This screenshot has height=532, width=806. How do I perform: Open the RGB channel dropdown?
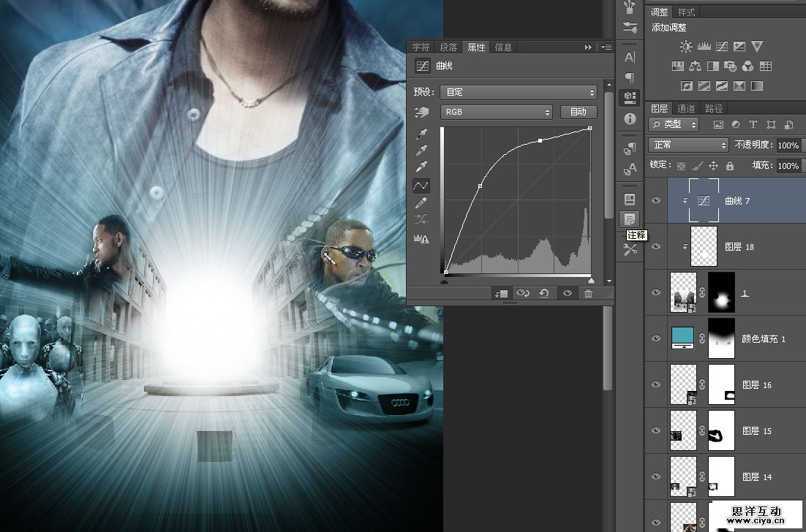pyautogui.click(x=496, y=112)
